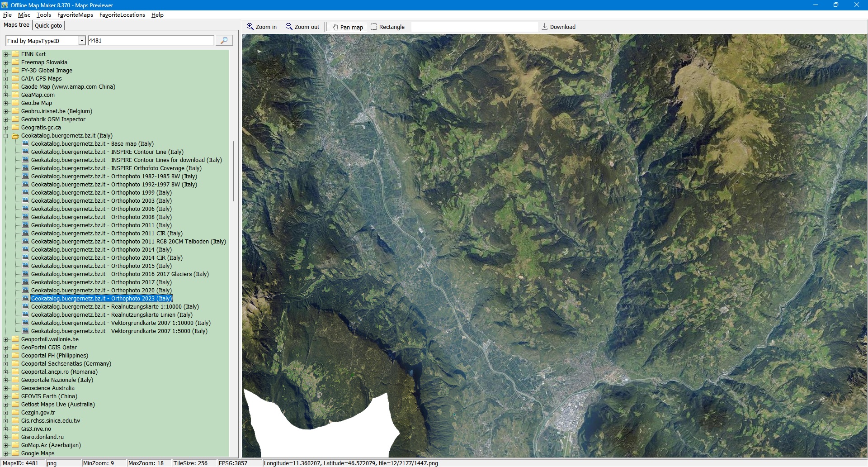868x467 pixels.
Task: Click the Google Maps folder icon
Action: pos(15,453)
